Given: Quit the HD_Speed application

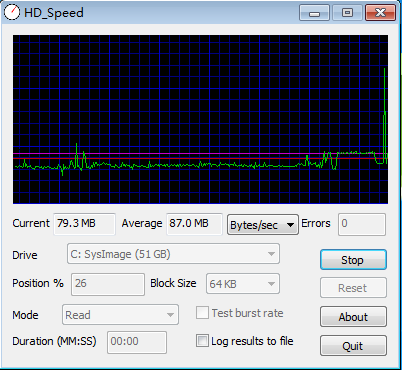Looking at the screenshot, I should tap(353, 346).
